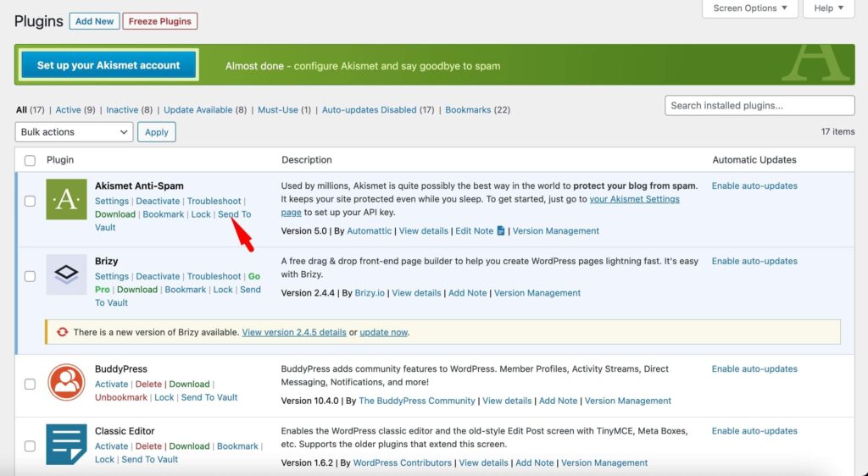Delete the Classic Editor plugin
The image size is (868, 476).
pyautogui.click(x=148, y=446)
